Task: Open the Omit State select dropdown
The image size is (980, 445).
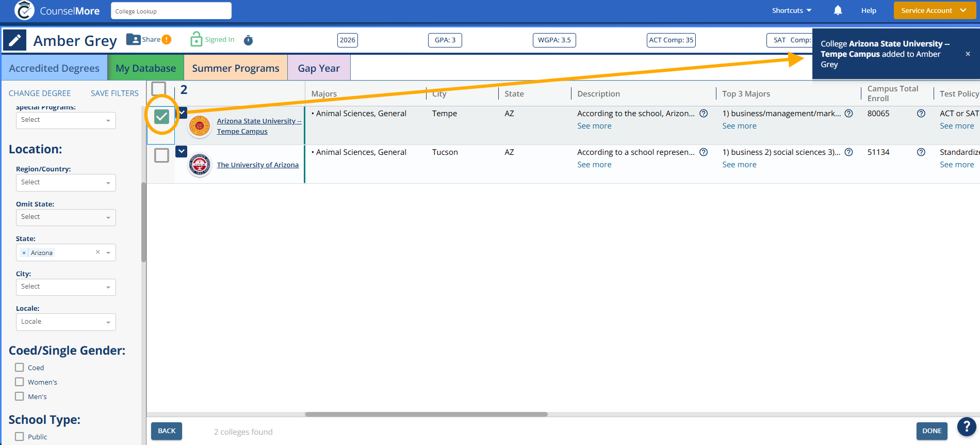Action: 66,217
